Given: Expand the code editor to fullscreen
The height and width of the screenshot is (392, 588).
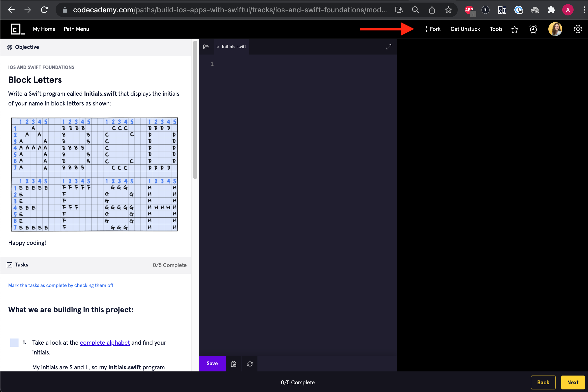Looking at the screenshot, I should coord(388,47).
